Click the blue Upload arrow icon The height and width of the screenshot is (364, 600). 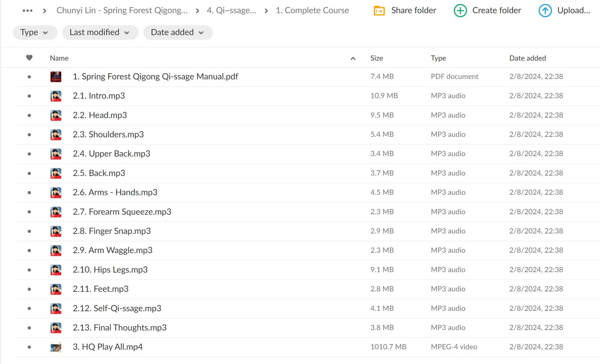(545, 11)
